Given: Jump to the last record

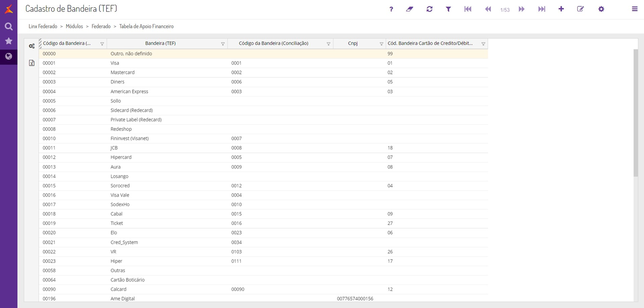Looking at the screenshot, I should pyautogui.click(x=542, y=9).
